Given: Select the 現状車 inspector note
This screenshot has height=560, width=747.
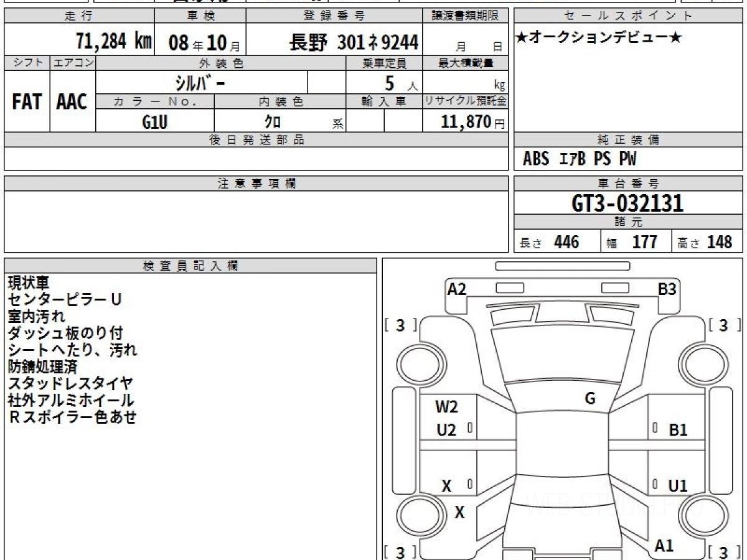Looking at the screenshot, I should 28,282.
